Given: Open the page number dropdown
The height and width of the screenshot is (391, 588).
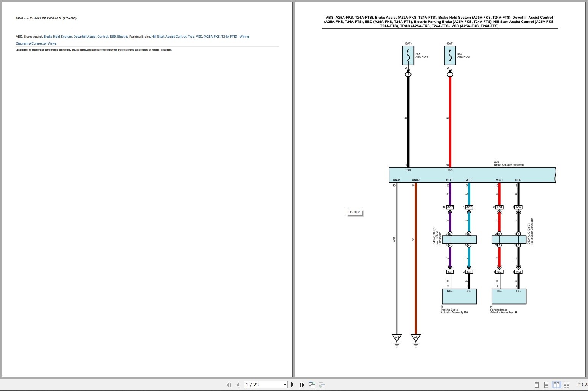Looking at the screenshot, I should tap(285, 385).
